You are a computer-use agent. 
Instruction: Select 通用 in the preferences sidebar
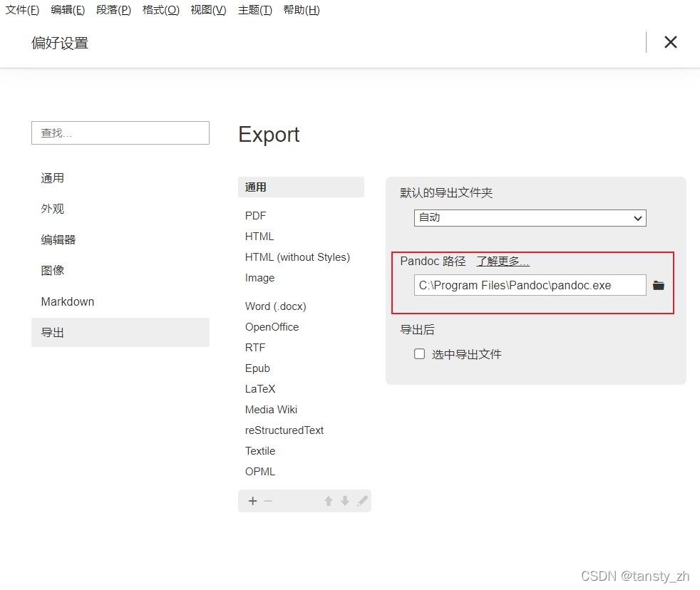(120, 178)
